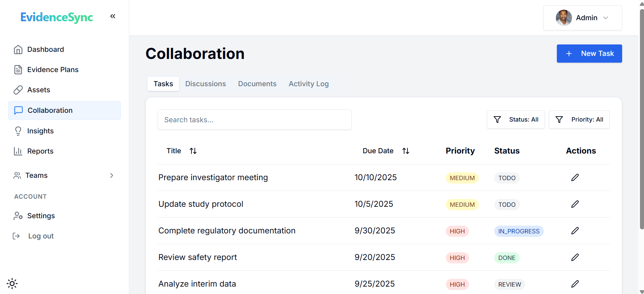Create a New Task
This screenshot has height=294, width=644.
click(x=589, y=54)
